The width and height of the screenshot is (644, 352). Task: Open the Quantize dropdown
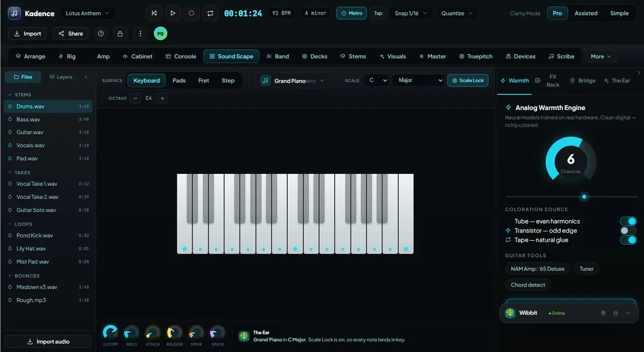[457, 13]
